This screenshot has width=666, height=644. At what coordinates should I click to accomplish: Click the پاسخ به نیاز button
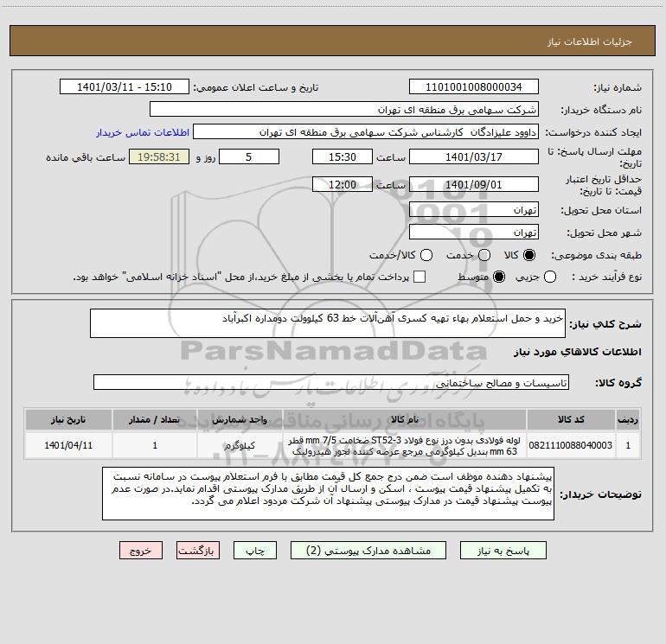pyautogui.click(x=503, y=551)
